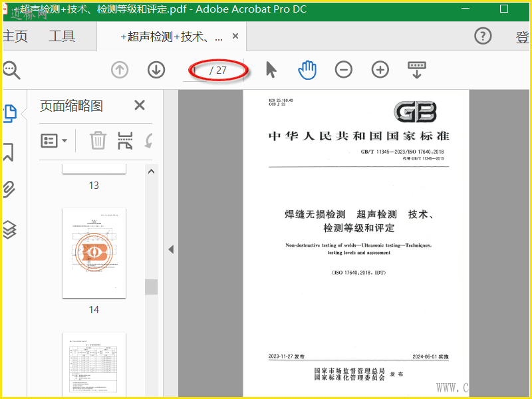Open thumbnail options menu dropdown
Viewport: 532px width, 399px height.
54,140
